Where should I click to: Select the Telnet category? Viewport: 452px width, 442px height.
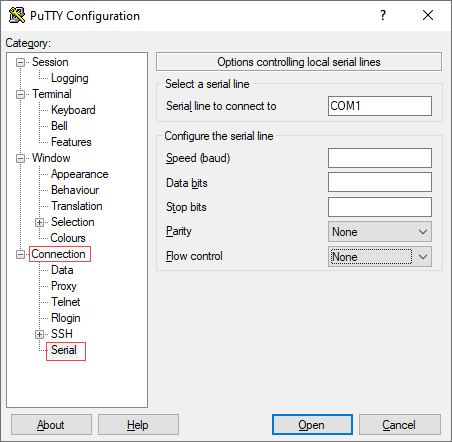(66, 302)
